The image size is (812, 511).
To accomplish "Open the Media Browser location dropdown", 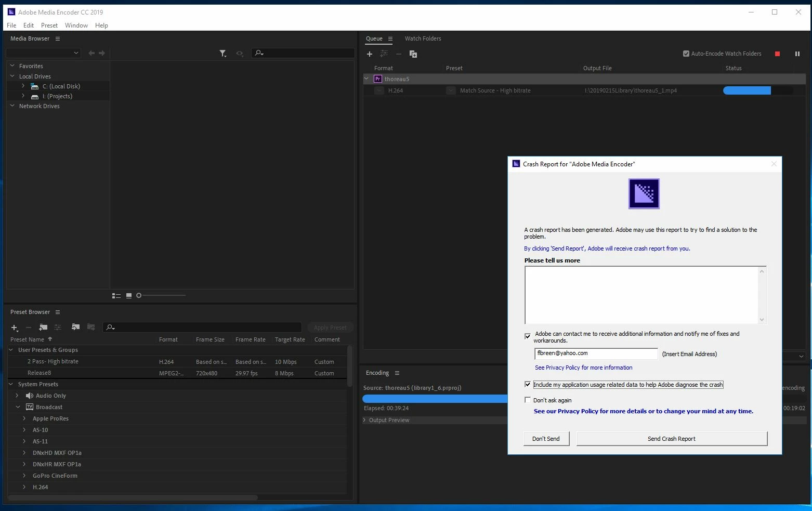I will click(43, 53).
